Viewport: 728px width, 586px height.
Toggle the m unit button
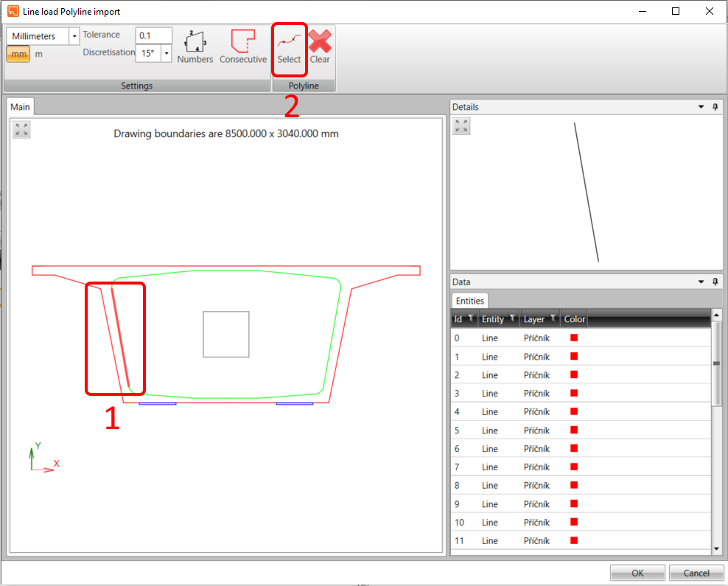coord(38,55)
